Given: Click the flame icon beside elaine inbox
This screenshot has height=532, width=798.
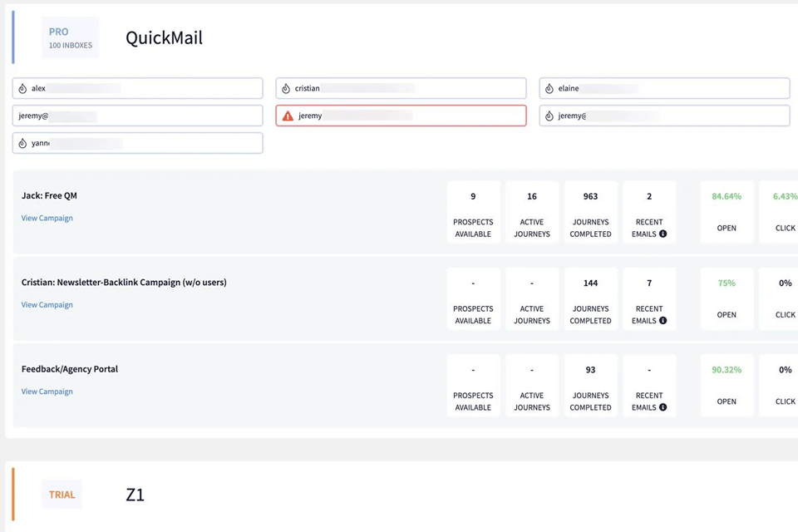Looking at the screenshot, I should coord(549,89).
